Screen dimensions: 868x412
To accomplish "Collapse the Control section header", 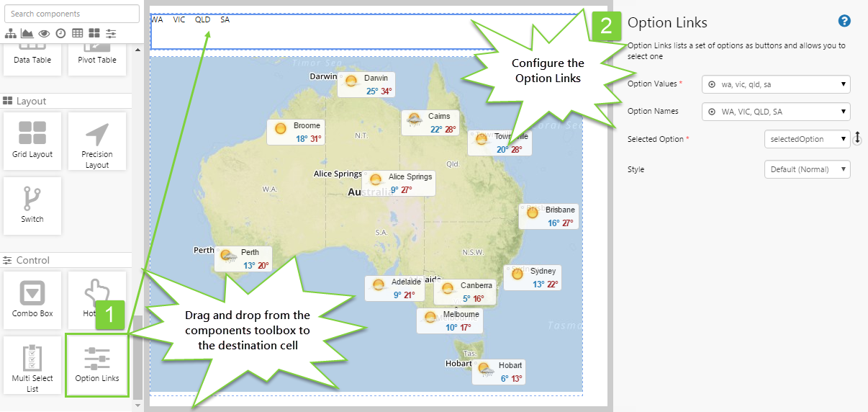I will 65,260.
